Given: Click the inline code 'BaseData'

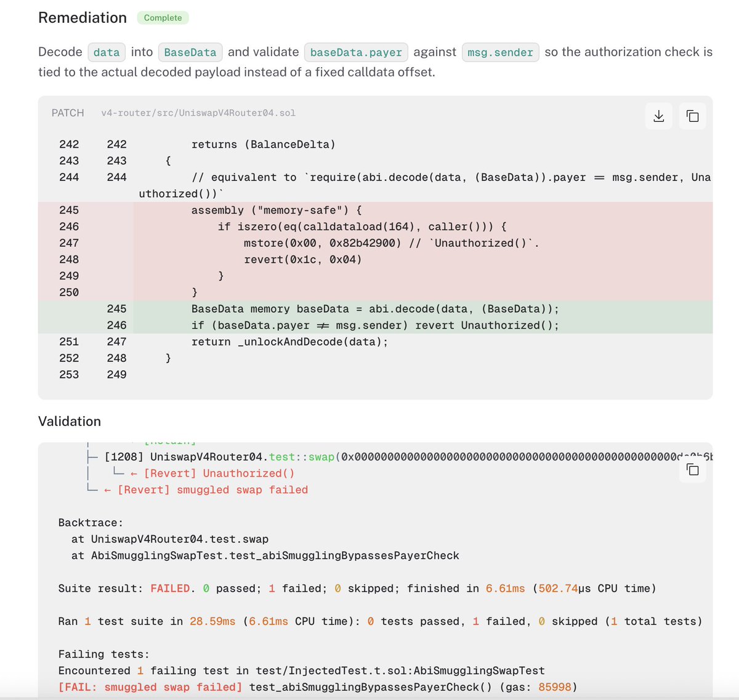Looking at the screenshot, I should coord(190,52).
